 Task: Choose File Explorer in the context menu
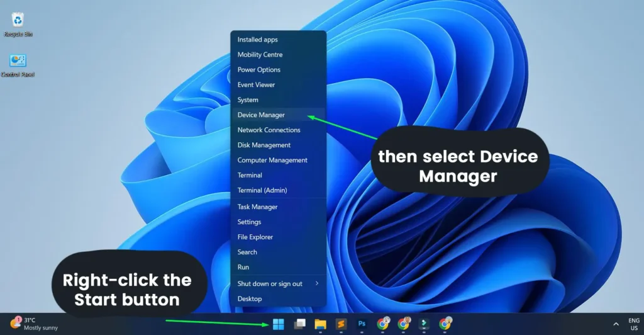pos(279,237)
